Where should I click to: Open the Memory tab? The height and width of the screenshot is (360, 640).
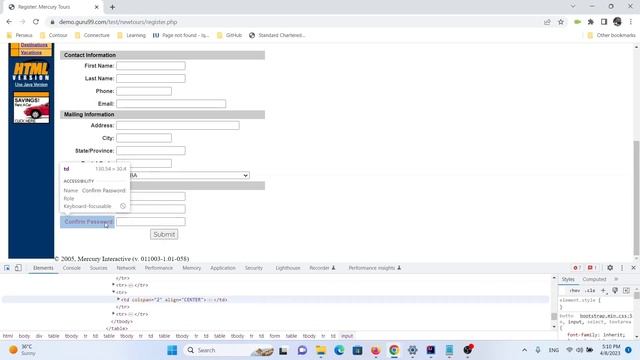[x=192, y=268]
